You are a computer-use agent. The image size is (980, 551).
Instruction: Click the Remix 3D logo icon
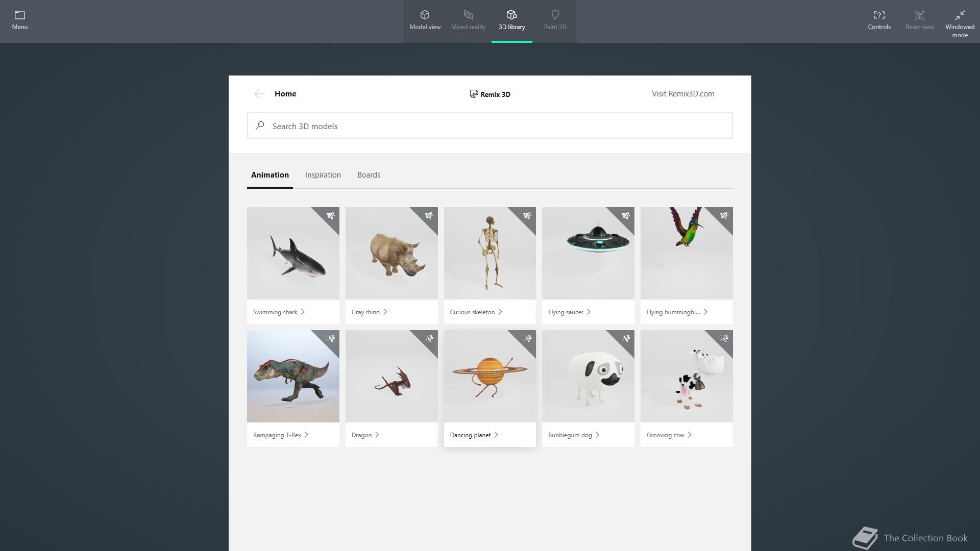click(474, 94)
